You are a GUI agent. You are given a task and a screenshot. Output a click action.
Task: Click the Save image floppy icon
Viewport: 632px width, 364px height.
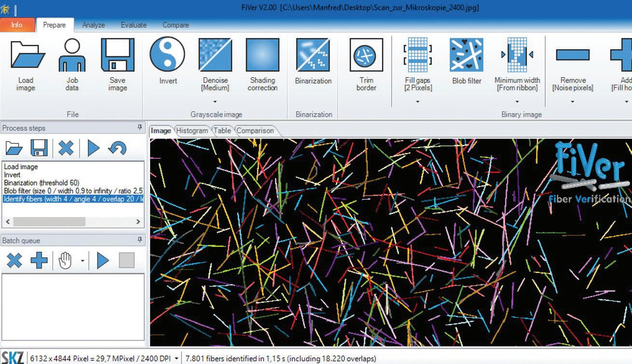[x=117, y=55]
